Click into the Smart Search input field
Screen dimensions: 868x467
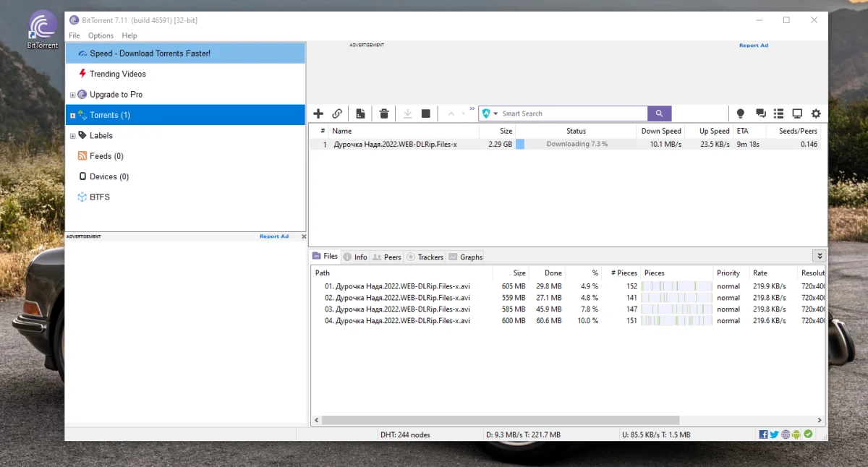point(571,113)
